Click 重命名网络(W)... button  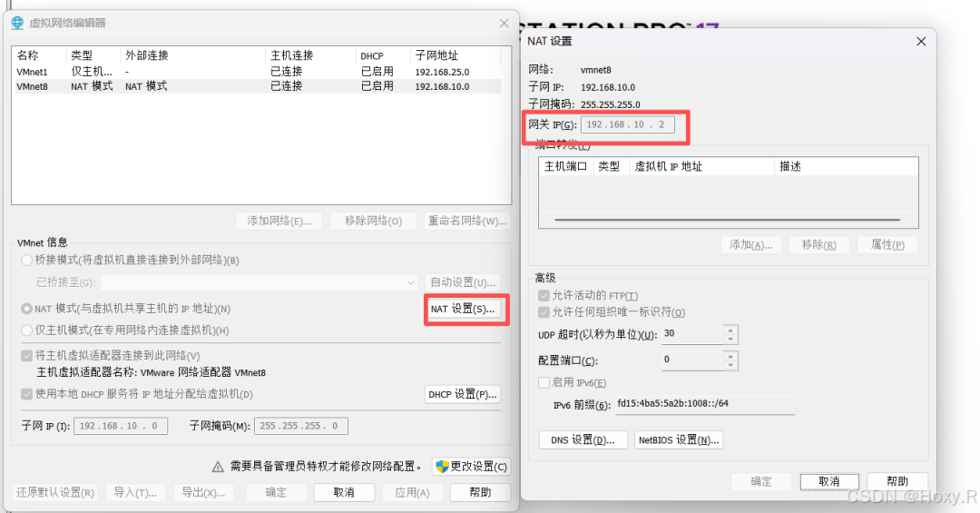[x=467, y=221]
